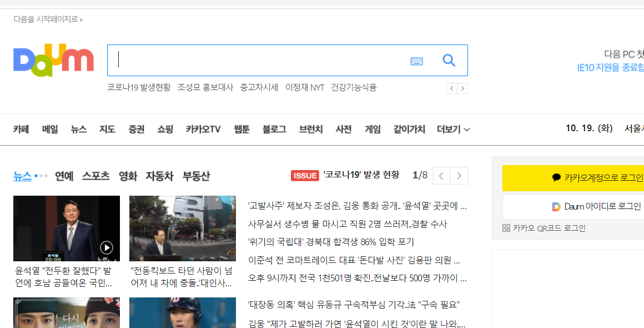Open the 웹툰 menu
This screenshot has width=644, height=328.
click(241, 129)
